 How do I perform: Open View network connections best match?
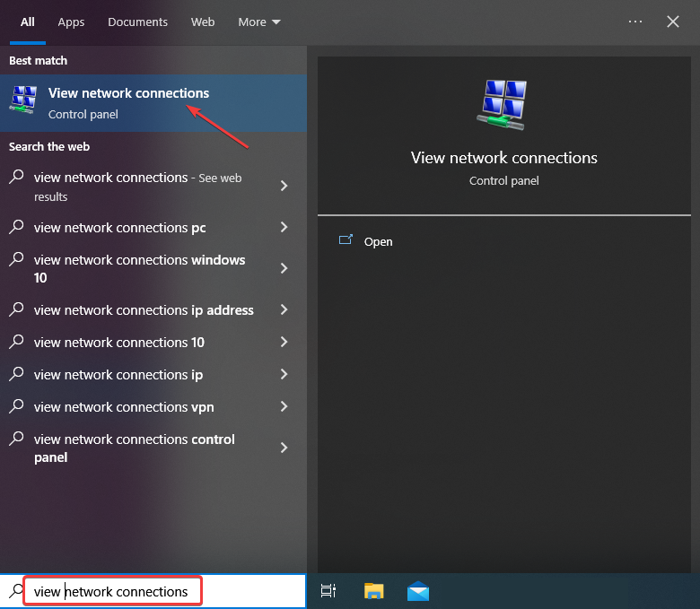(x=153, y=103)
